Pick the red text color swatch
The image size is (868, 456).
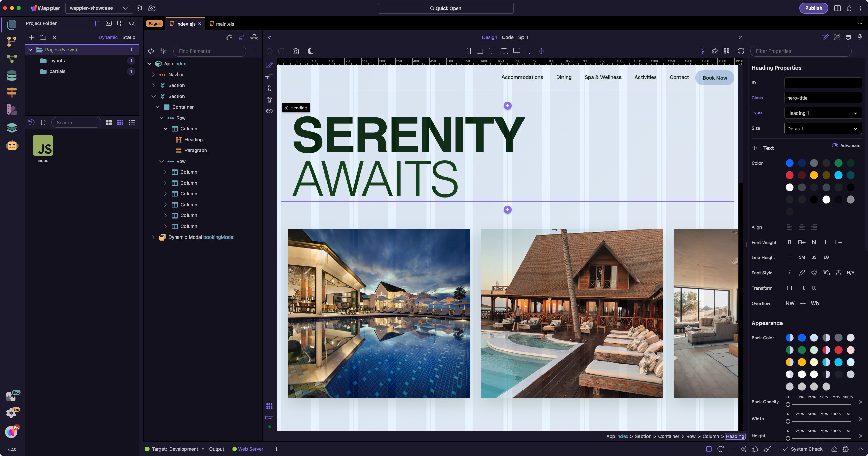(x=789, y=175)
